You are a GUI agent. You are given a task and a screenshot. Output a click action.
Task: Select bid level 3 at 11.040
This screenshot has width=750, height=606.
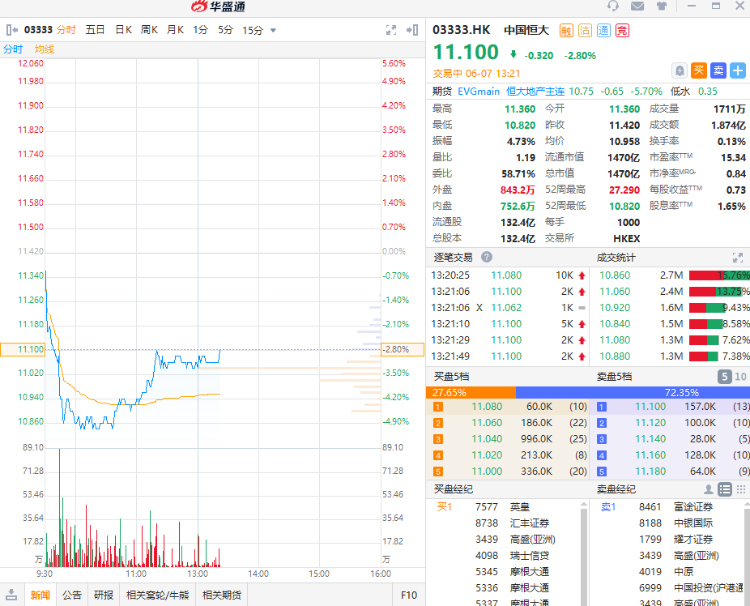pos(507,439)
